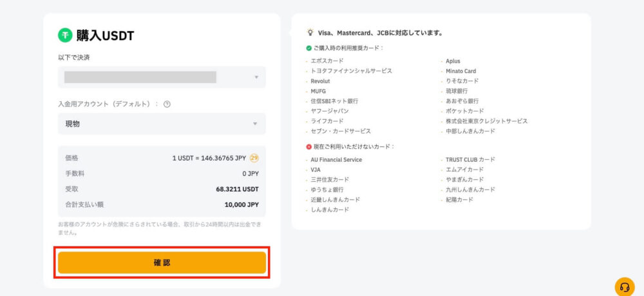Open the help tooltip beside 入金用アカウント
Screen dimensions: 644x296
pos(167,104)
